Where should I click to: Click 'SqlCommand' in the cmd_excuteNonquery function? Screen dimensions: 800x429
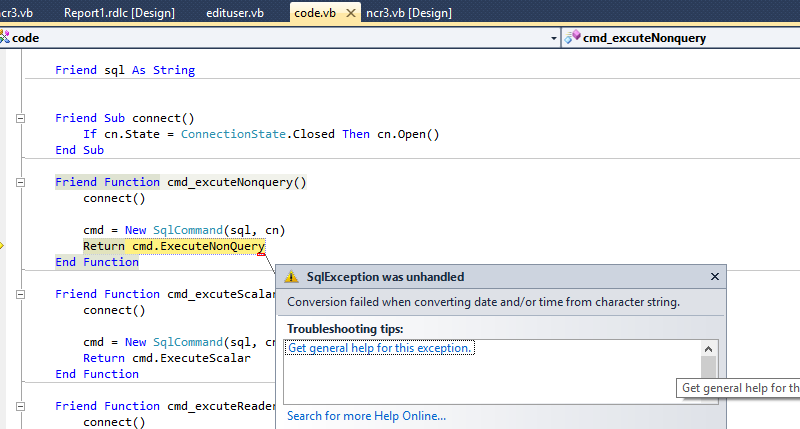pyautogui.click(x=188, y=230)
